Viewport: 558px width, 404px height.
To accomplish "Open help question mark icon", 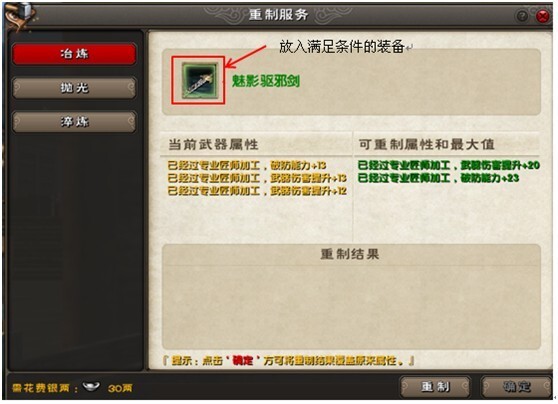I will [522, 16].
